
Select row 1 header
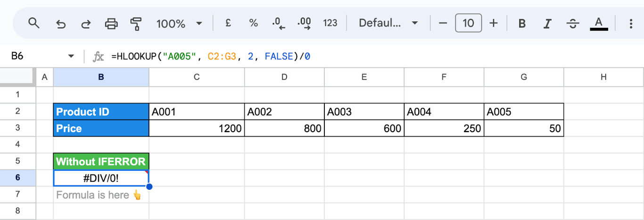click(18, 95)
